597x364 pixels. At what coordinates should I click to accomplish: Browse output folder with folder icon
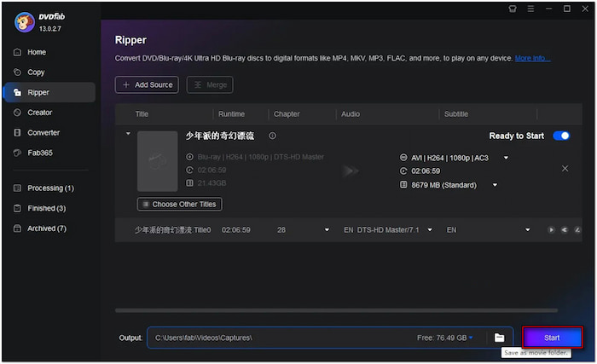click(x=499, y=338)
